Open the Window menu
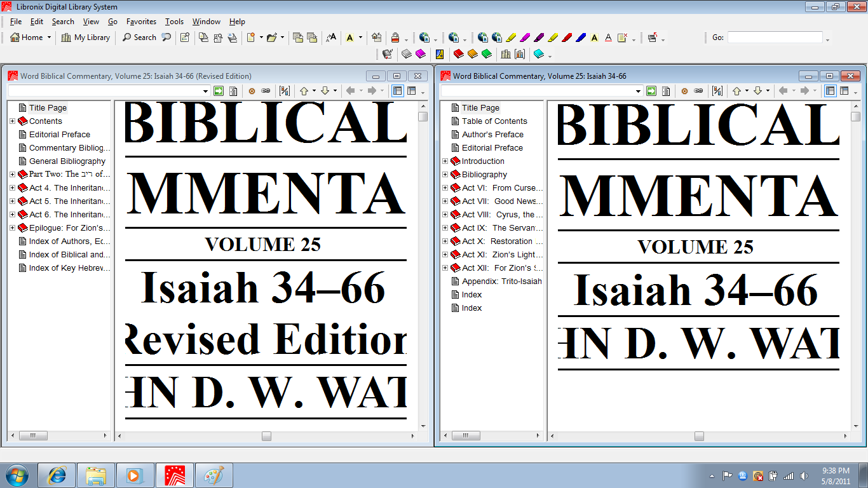This screenshot has width=868, height=488. tap(207, 22)
